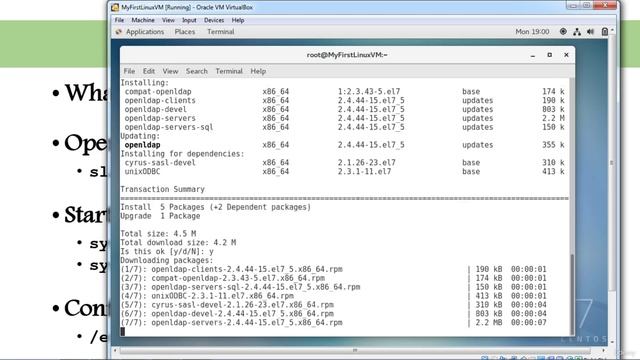Click VirtualBox vertical scrollbar on right
The image size is (640, 360).
(x=611, y=163)
